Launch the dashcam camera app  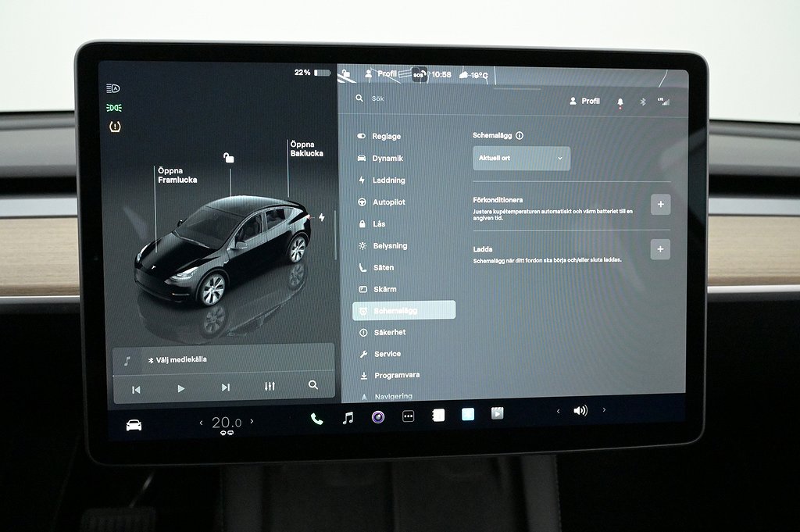[x=378, y=417]
